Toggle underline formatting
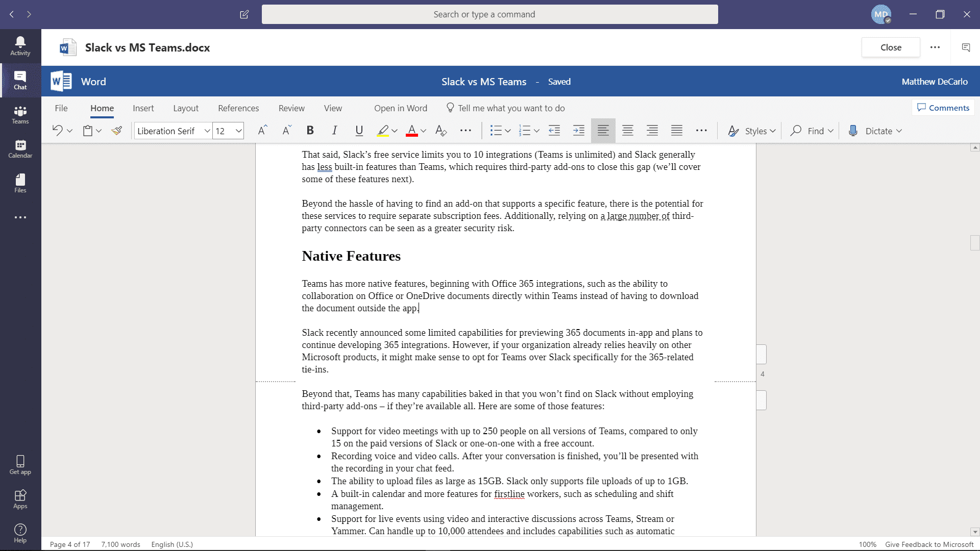This screenshot has height=551, width=980. tap(359, 131)
